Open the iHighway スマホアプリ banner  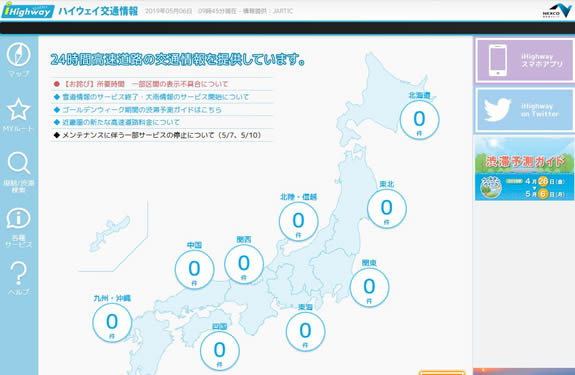[524, 60]
